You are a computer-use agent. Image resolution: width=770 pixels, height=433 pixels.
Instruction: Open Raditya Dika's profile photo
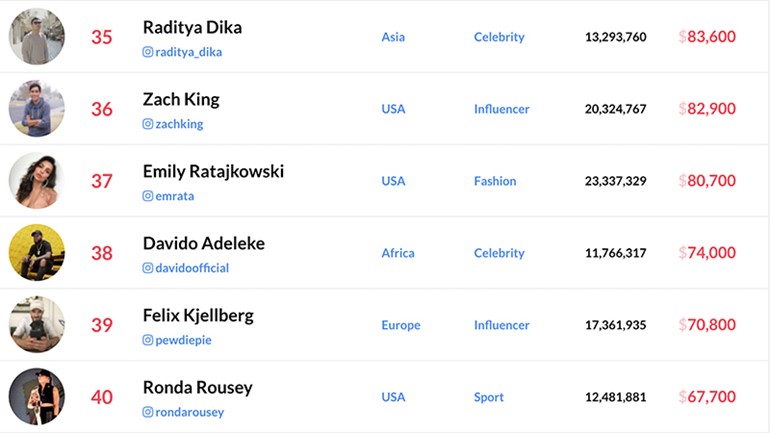37,36
